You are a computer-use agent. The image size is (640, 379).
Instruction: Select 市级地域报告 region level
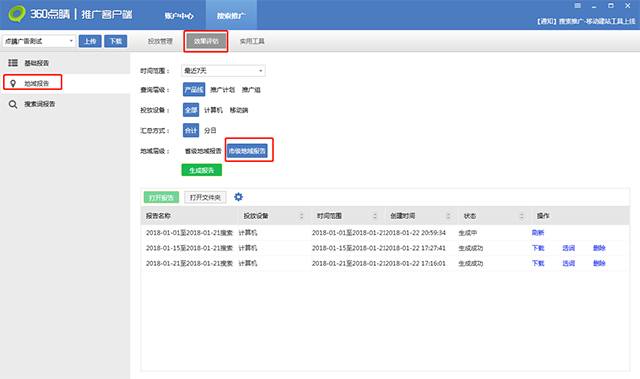tap(247, 151)
